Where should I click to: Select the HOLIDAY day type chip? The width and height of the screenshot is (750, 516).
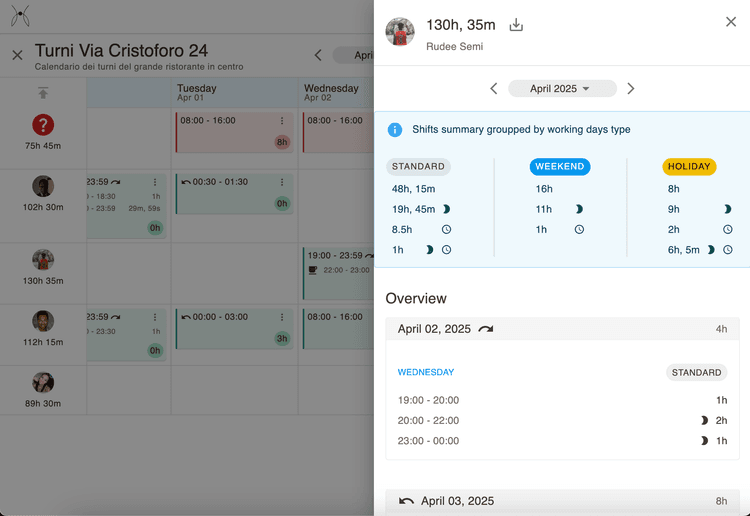point(689,167)
